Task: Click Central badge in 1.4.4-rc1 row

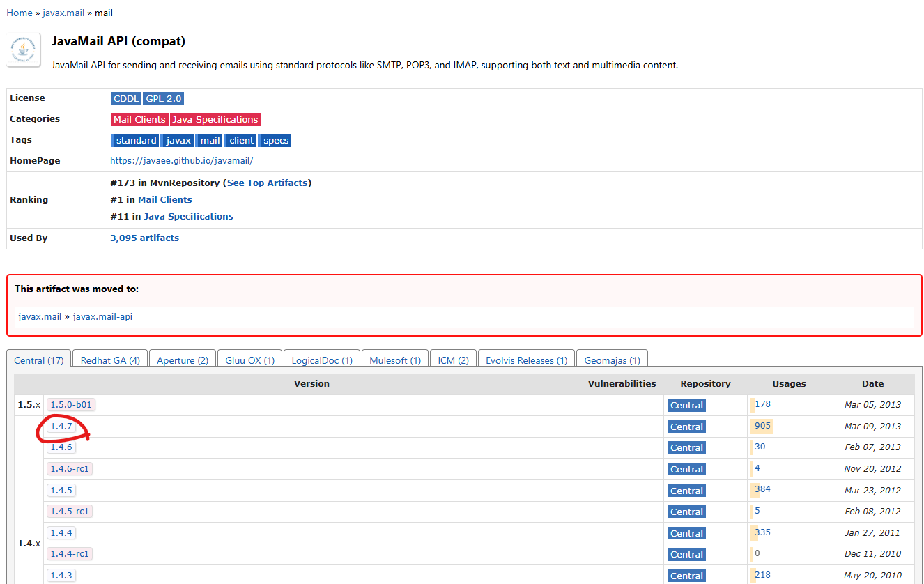Action: (x=686, y=554)
